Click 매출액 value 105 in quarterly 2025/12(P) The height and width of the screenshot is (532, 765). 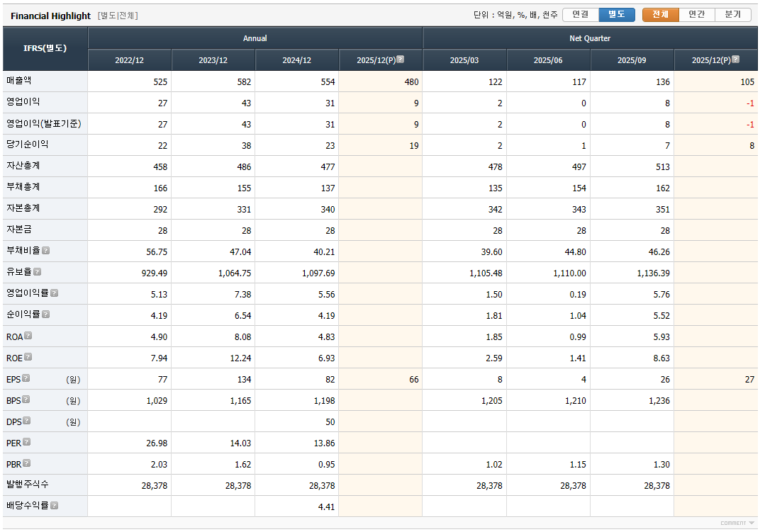click(747, 82)
